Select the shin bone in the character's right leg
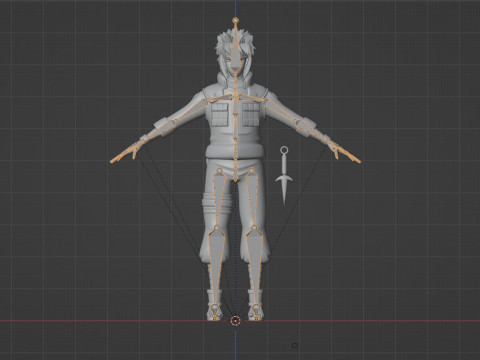This screenshot has width=480, height=360. [215, 267]
